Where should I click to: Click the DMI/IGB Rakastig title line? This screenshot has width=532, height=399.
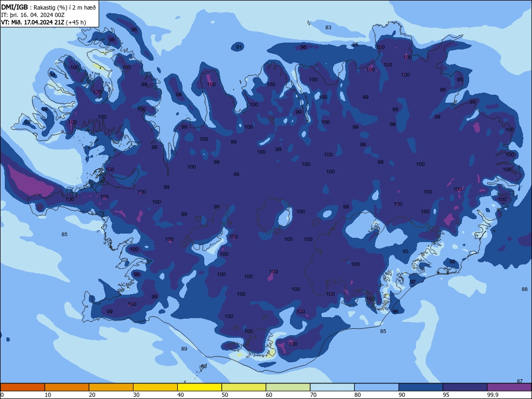tap(48, 7)
